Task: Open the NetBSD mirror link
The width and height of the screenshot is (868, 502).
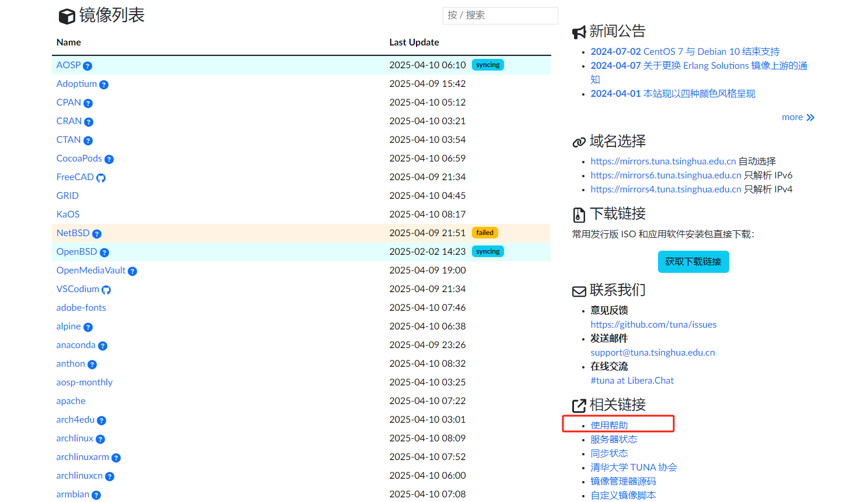Action: point(73,233)
